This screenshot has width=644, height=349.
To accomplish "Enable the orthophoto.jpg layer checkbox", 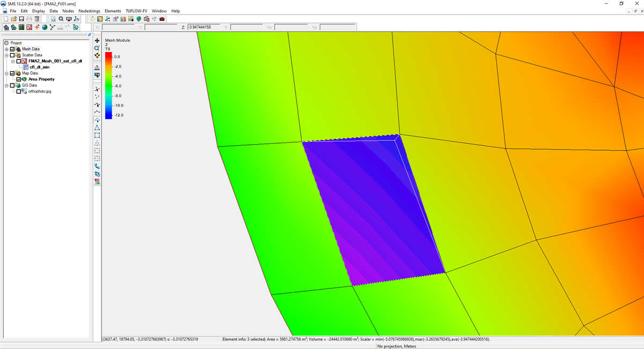I will tap(19, 91).
